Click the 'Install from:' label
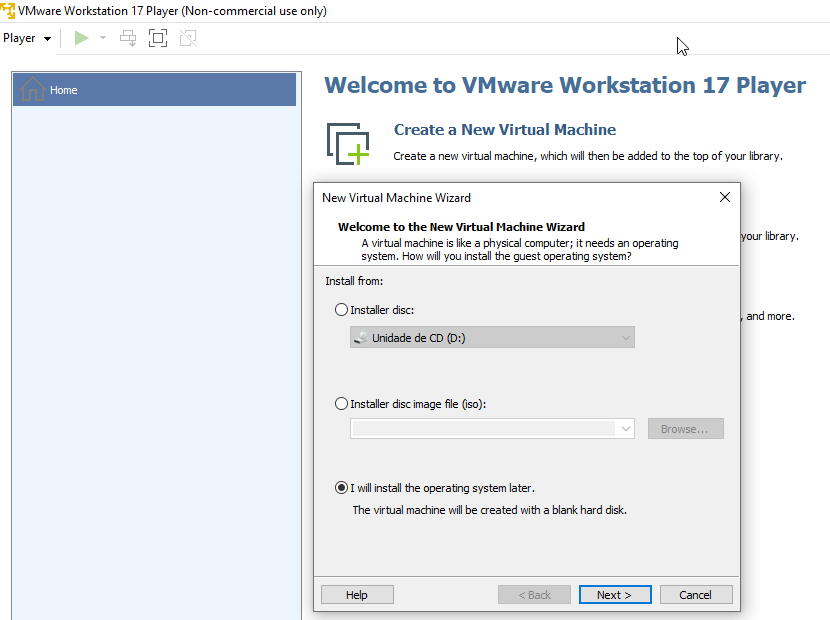Viewport: 830px width, 620px height. (x=354, y=281)
